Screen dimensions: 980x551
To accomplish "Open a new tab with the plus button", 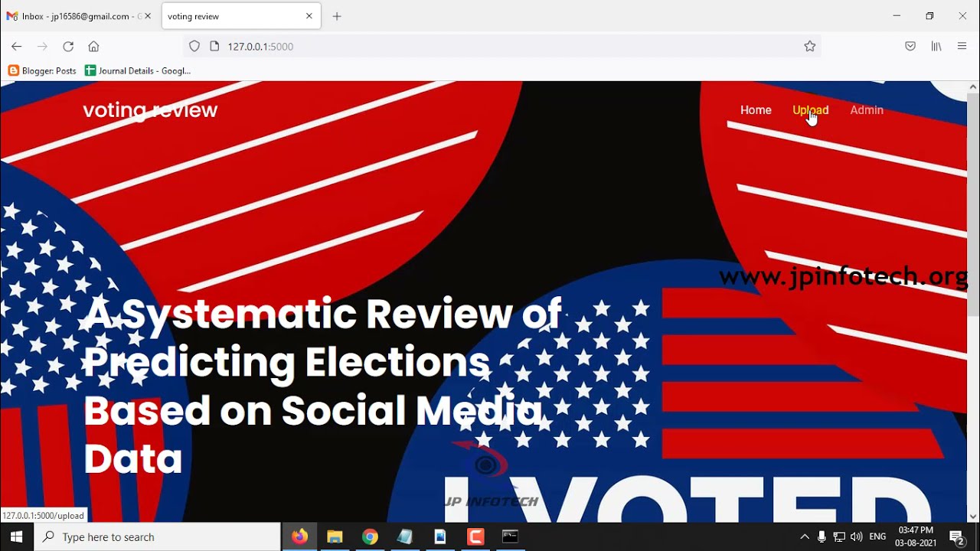I will (x=337, y=16).
